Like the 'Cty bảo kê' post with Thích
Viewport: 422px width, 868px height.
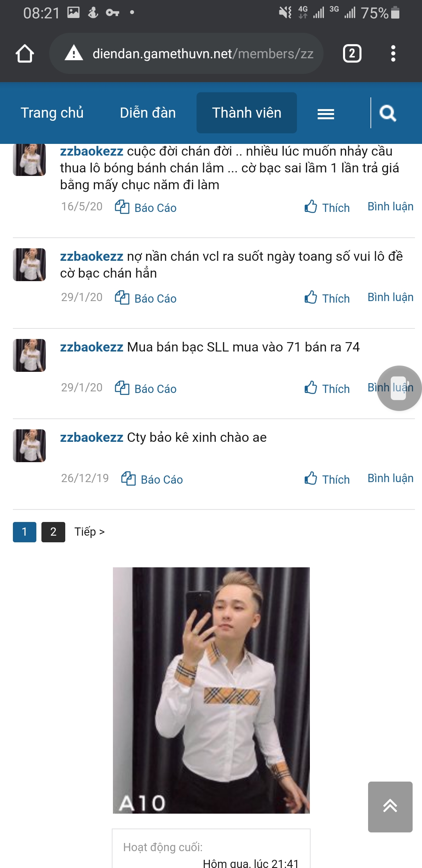click(x=327, y=479)
